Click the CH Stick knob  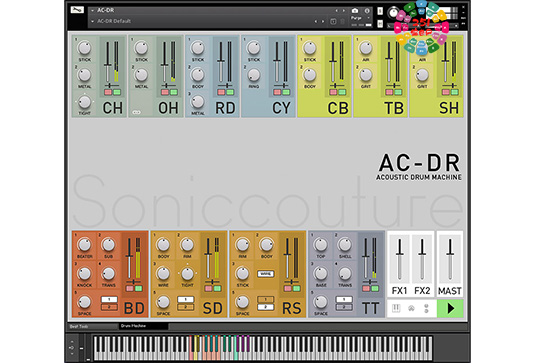(x=84, y=48)
